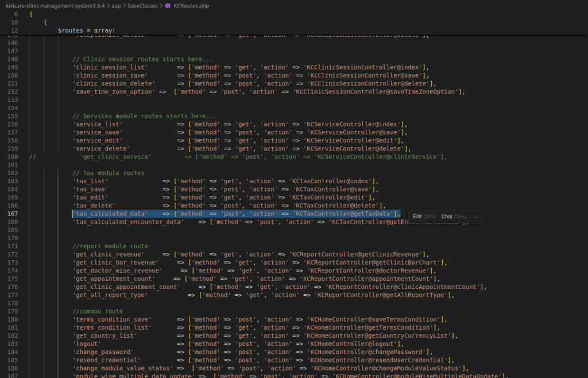The image size is (588, 378).
Task: Click Chat in the inline popup
Action: [x=447, y=217]
